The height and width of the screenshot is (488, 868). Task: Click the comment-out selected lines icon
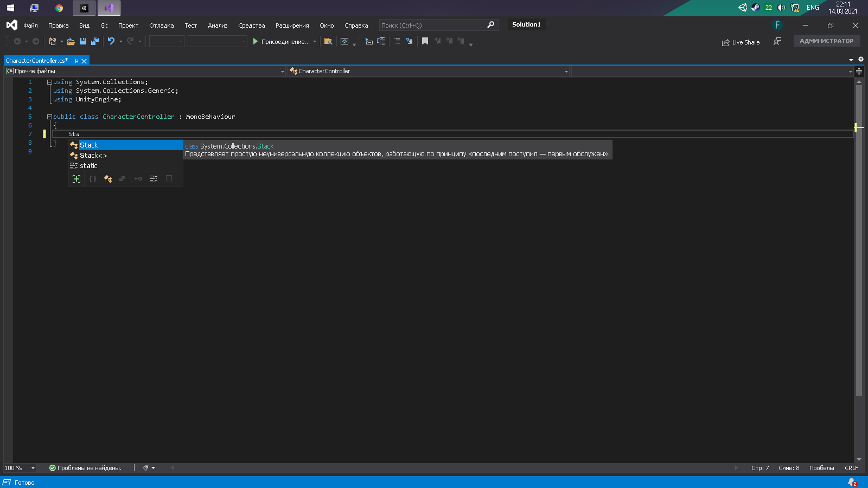[x=397, y=41]
